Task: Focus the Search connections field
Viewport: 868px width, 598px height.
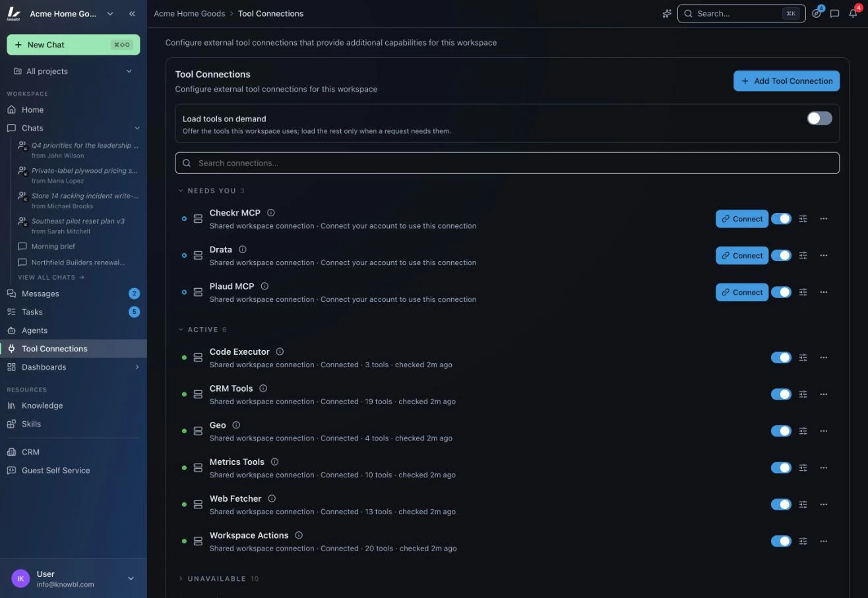Action: tap(507, 164)
